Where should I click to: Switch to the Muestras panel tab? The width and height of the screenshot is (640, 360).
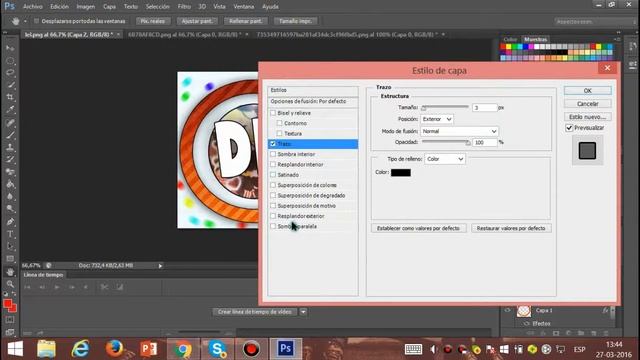coord(536,39)
